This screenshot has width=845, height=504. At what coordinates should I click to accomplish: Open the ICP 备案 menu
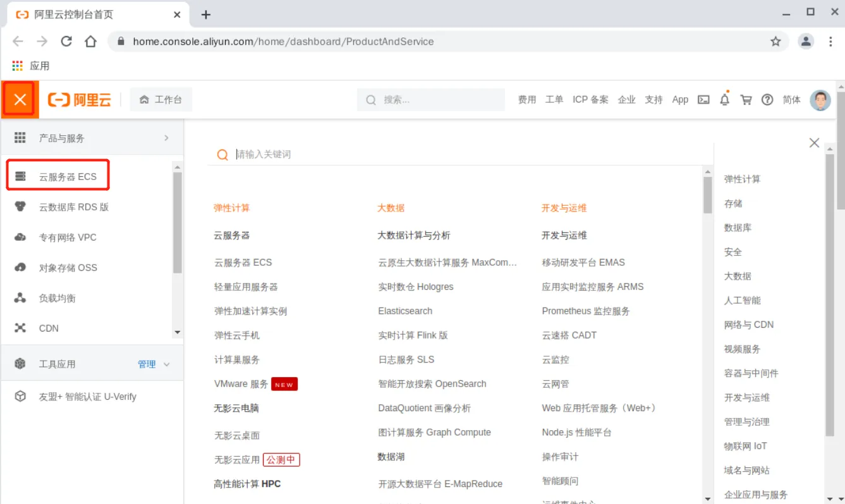coord(590,100)
